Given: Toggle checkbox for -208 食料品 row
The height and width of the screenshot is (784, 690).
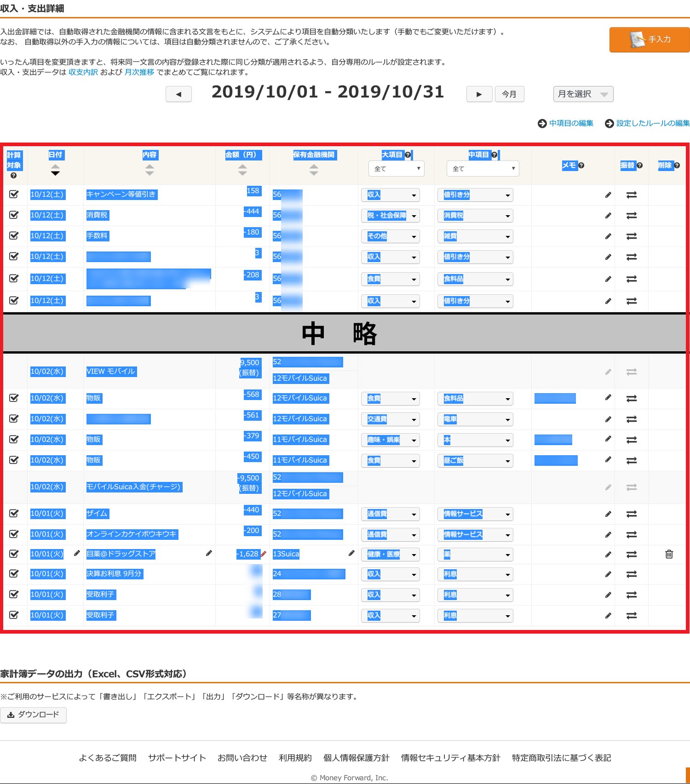Looking at the screenshot, I should pyautogui.click(x=14, y=279).
